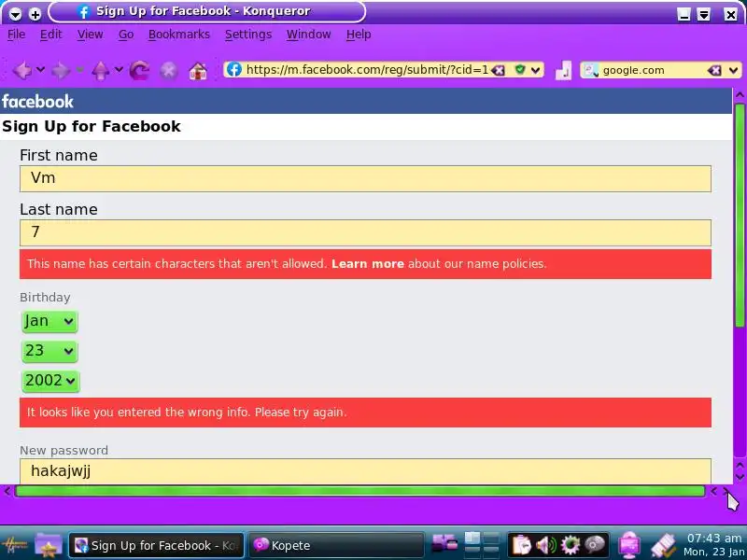Click the purple monitor icon on the taskbar

(x=629, y=545)
